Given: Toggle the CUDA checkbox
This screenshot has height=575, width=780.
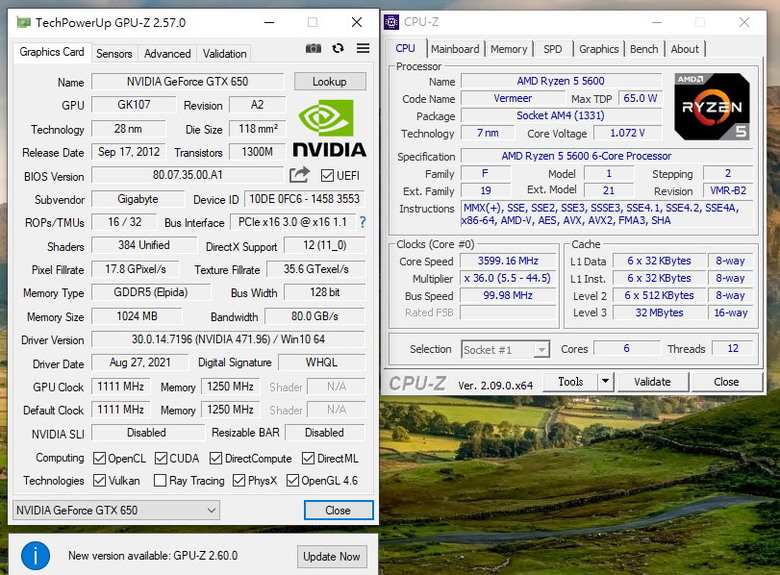Looking at the screenshot, I should pos(161,458).
